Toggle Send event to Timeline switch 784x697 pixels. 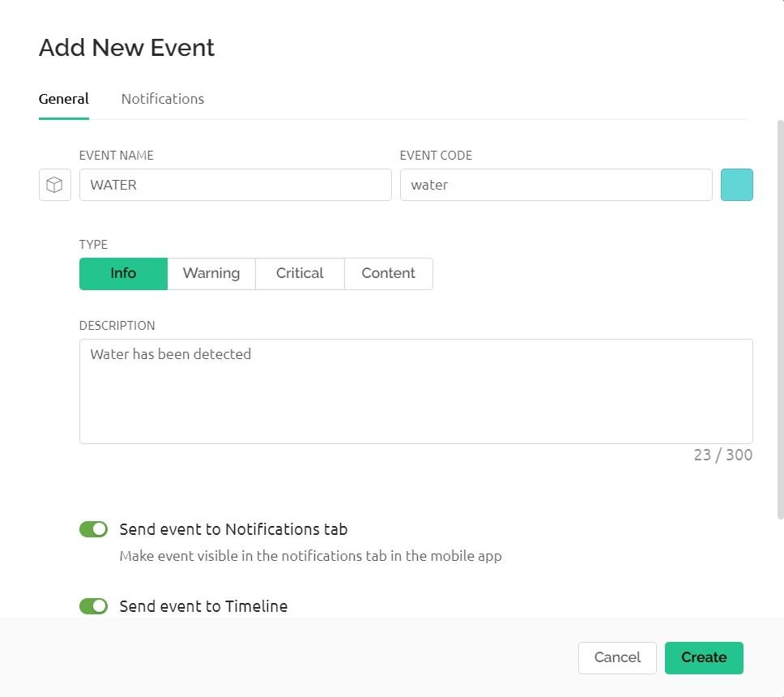click(93, 606)
